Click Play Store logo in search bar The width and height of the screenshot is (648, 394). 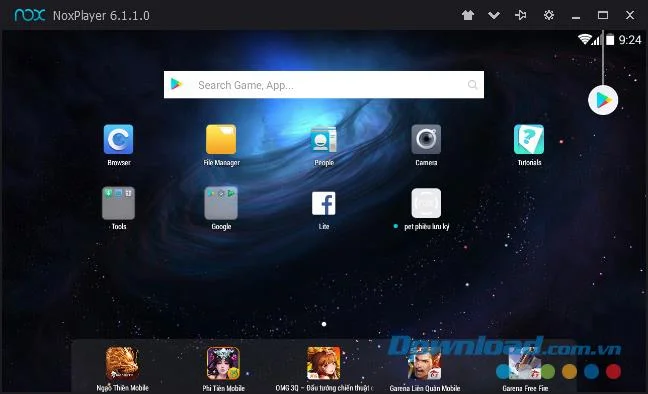click(x=176, y=84)
